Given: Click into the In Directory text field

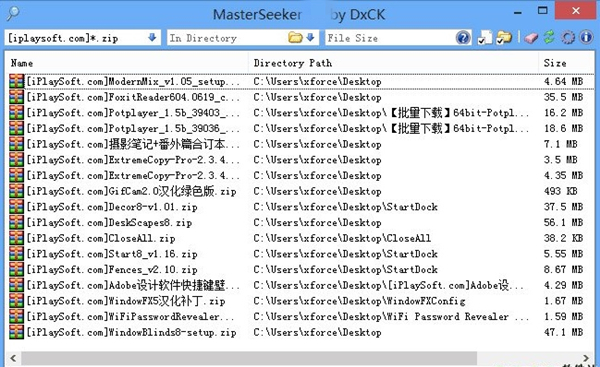Looking at the screenshot, I should (x=227, y=38).
